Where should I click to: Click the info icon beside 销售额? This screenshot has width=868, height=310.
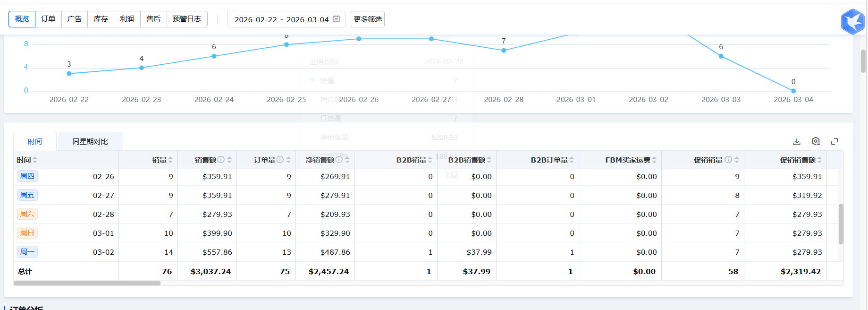tap(221, 160)
